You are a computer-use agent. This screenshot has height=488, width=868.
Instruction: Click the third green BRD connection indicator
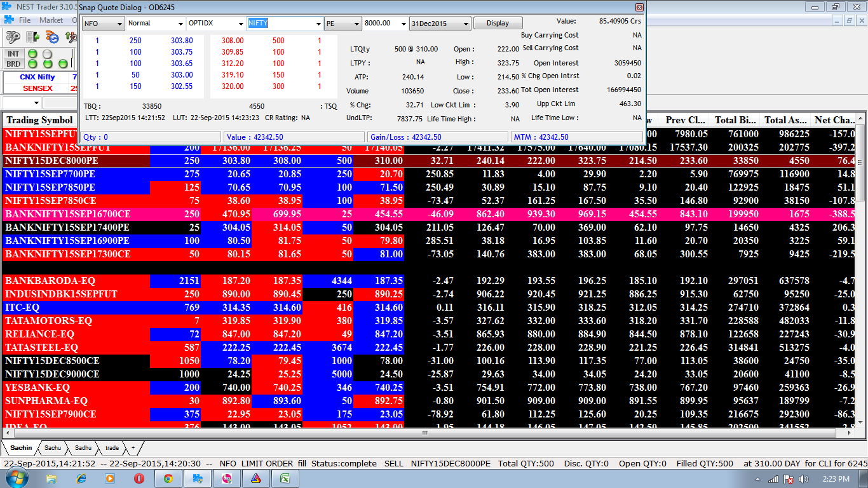[63, 64]
